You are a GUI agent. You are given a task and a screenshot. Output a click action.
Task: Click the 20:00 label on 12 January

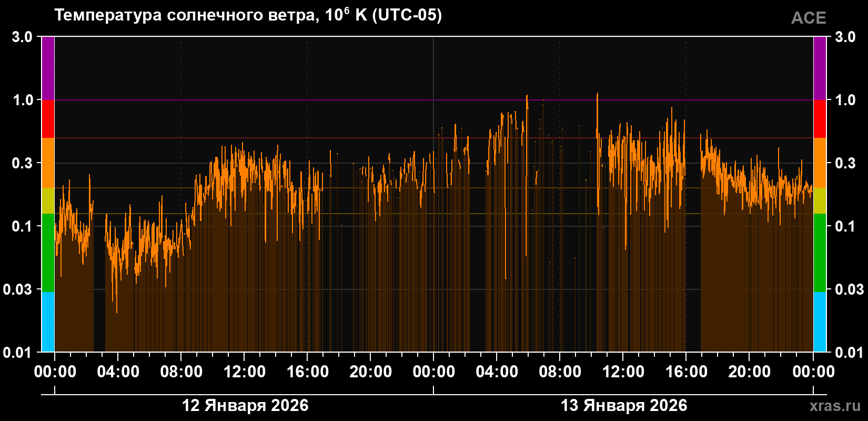tap(370, 372)
